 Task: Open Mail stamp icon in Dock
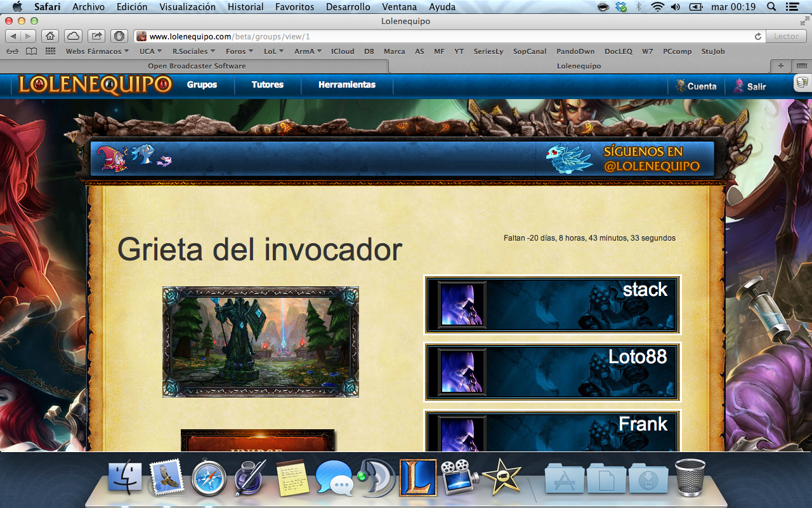167,478
